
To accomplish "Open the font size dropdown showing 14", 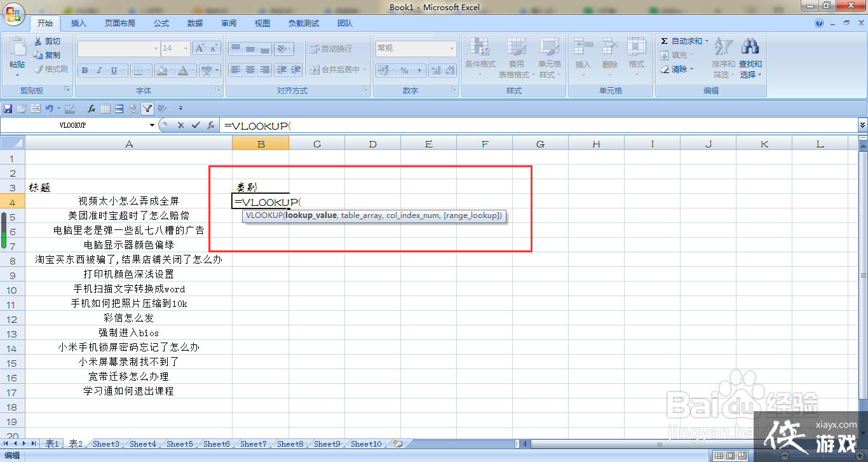I will click(x=186, y=48).
